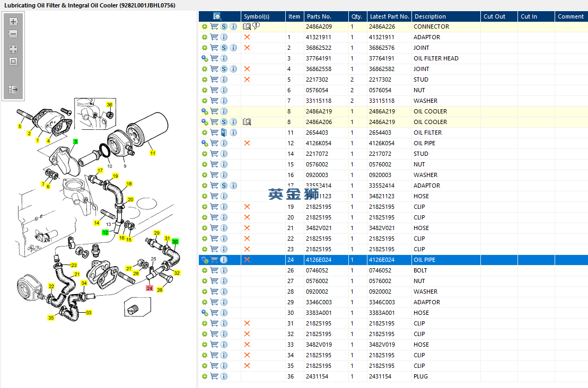Screen dimensions: 588x388
Task: Select green callout 12 in diagram
Action: click(106, 232)
